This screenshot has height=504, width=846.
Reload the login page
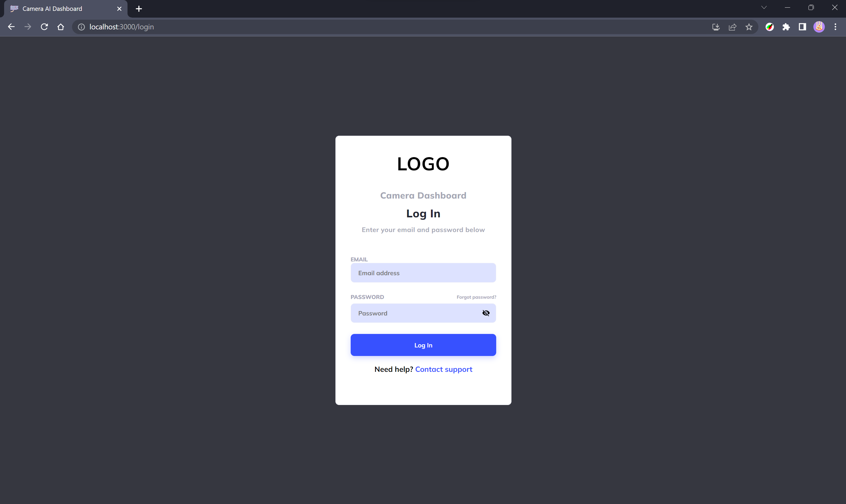(44, 27)
